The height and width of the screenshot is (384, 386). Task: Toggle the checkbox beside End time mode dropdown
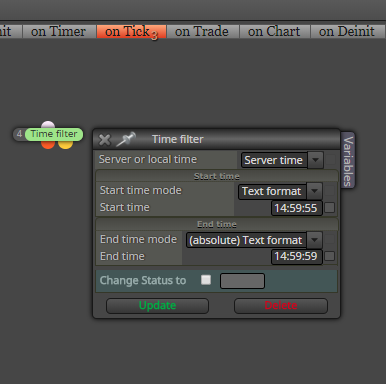329,239
